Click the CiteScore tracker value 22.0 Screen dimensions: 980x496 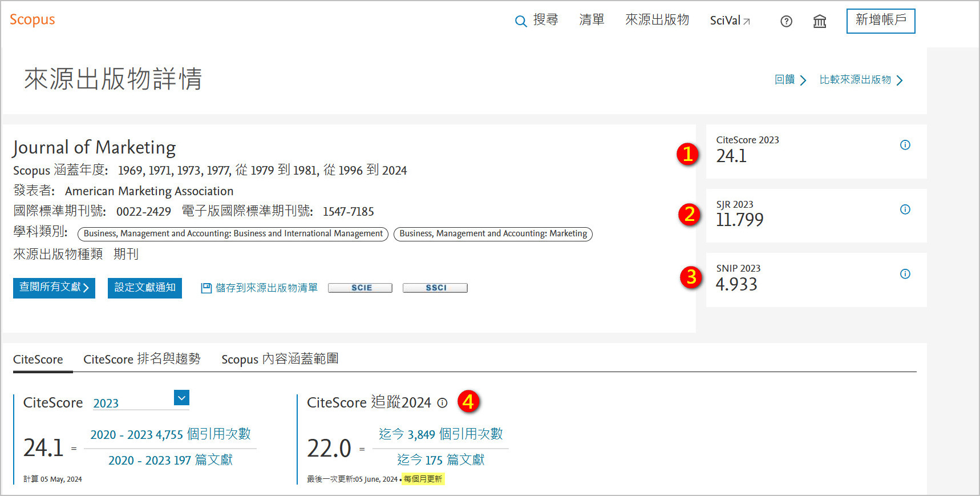point(329,449)
